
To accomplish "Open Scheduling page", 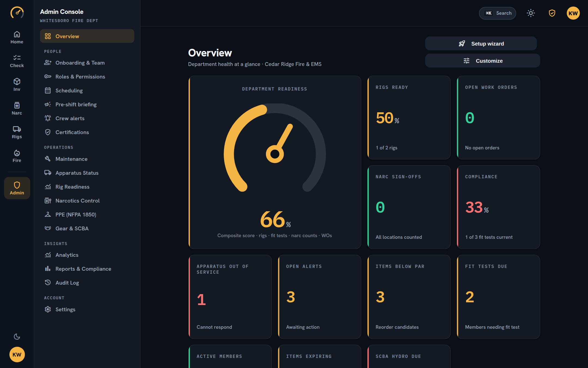I will pos(87,91).
